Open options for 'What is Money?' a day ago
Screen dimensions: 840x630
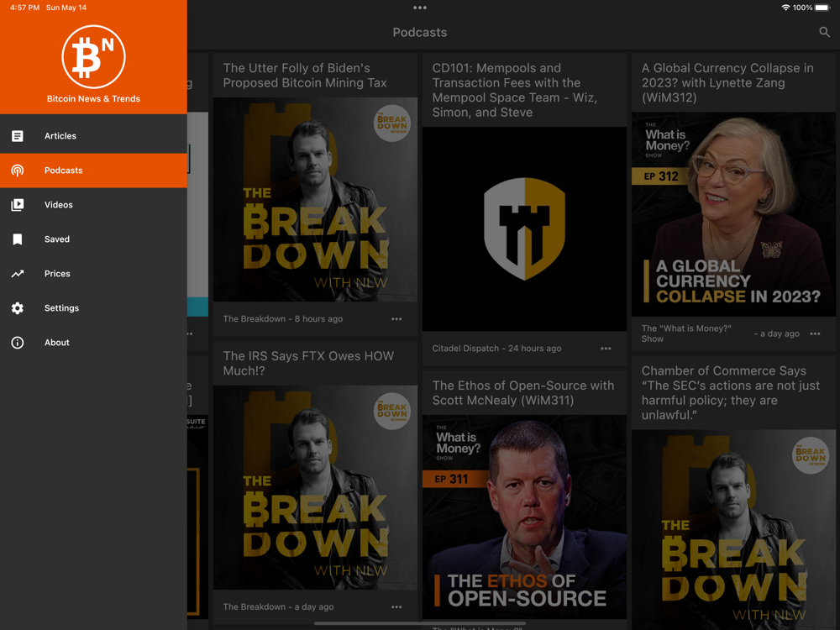815,333
